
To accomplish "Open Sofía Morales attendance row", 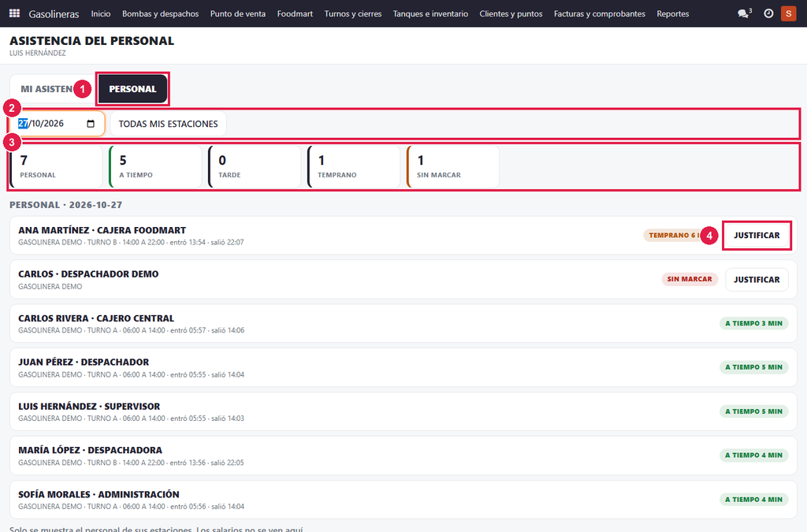I will (403, 500).
